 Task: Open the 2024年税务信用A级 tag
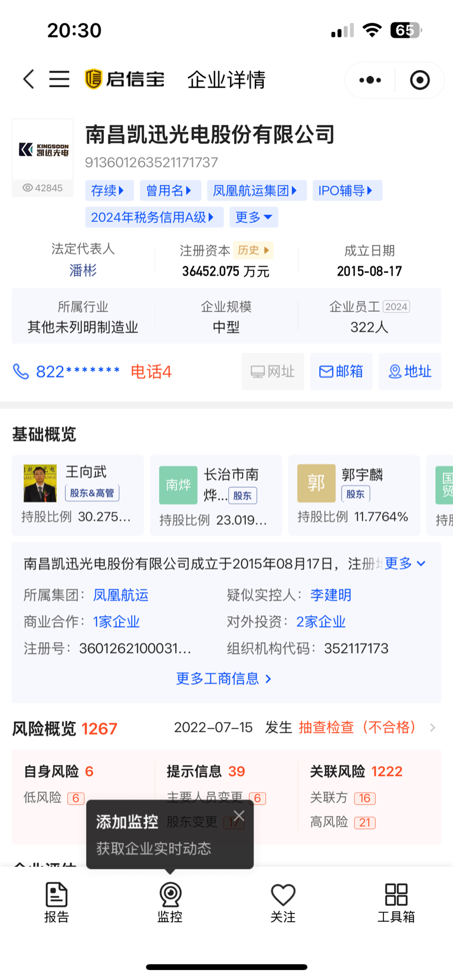pyautogui.click(x=154, y=217)
